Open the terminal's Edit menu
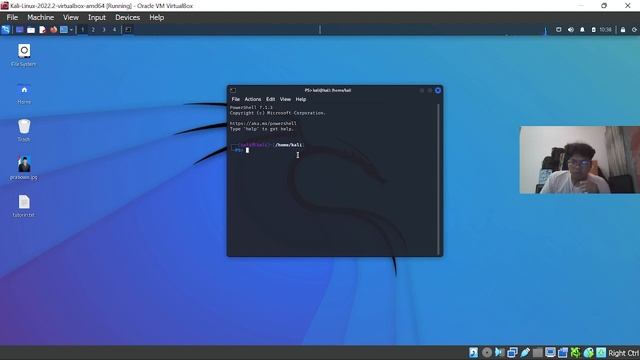 click(x=271, y=99)
